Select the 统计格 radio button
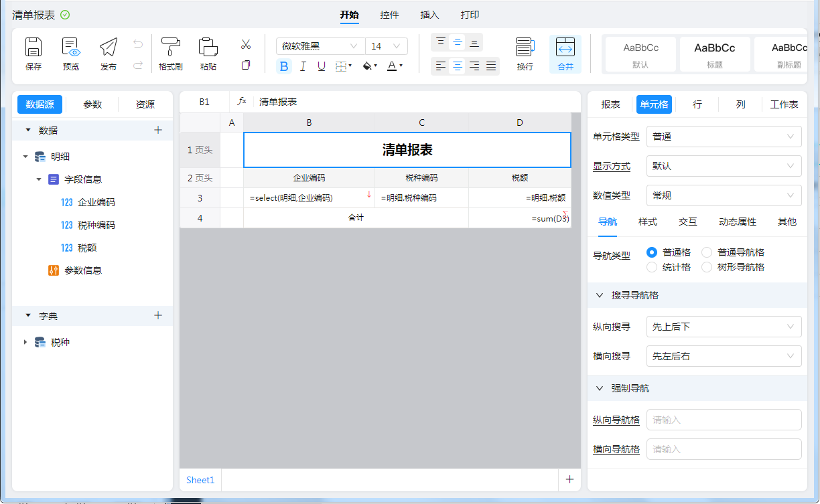This screenshot has height=504, width=820. [652, 267]
